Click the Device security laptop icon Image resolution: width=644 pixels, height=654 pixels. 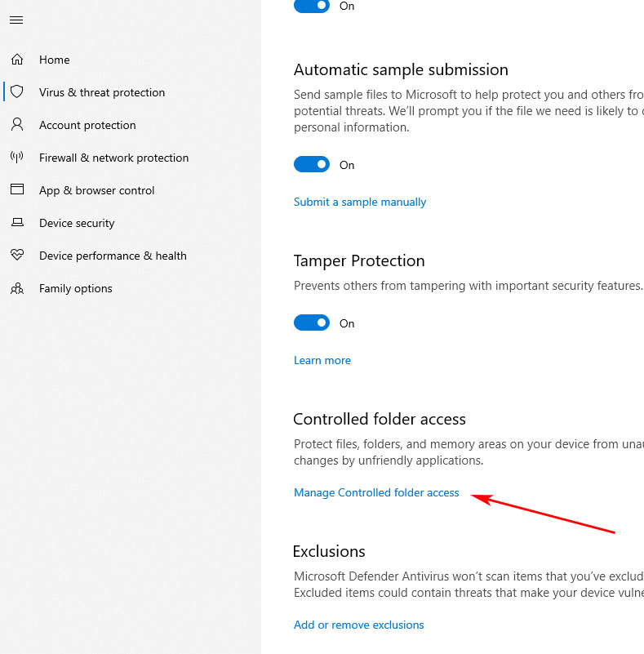[17, 222]
